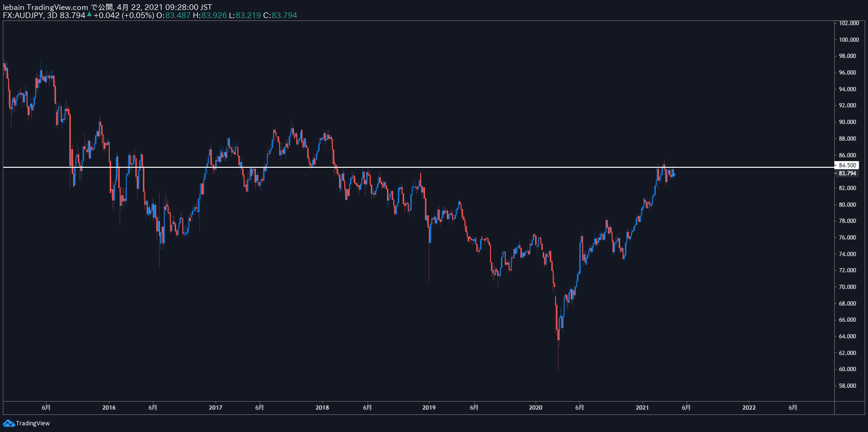Viewport: 868px width, 432px height.
Task: Click the 2020 label on time axis
Action: click(536, 407)
